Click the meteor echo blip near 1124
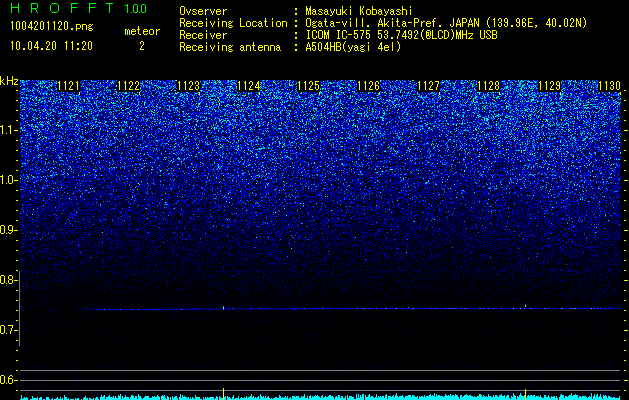This screenshot has width=629, height=400. coord(223,308)
